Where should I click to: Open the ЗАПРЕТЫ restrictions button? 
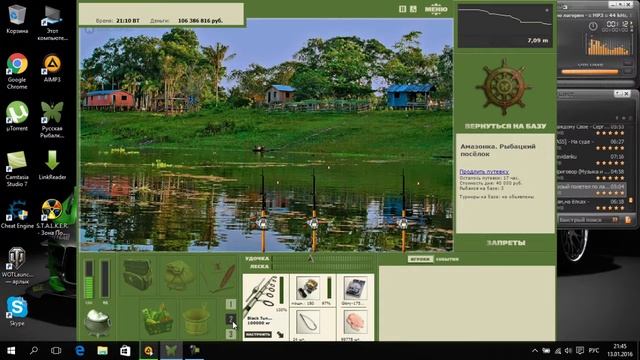tap(506, 243)
